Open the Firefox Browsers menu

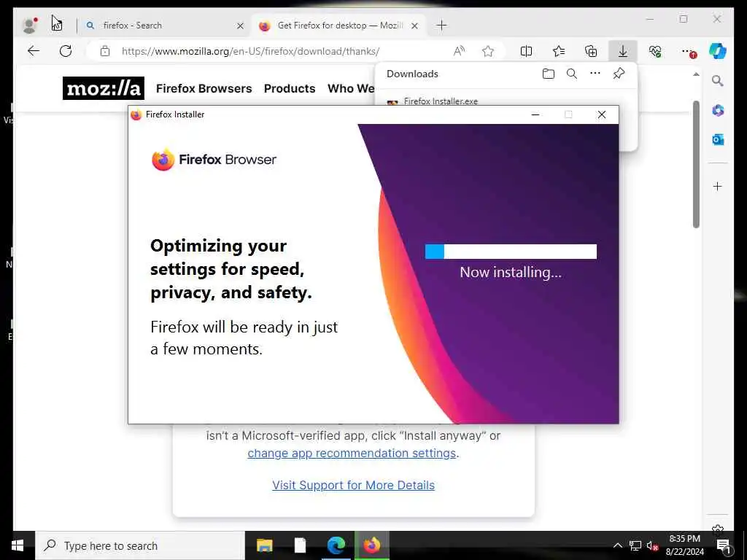(x=204, y=88)
